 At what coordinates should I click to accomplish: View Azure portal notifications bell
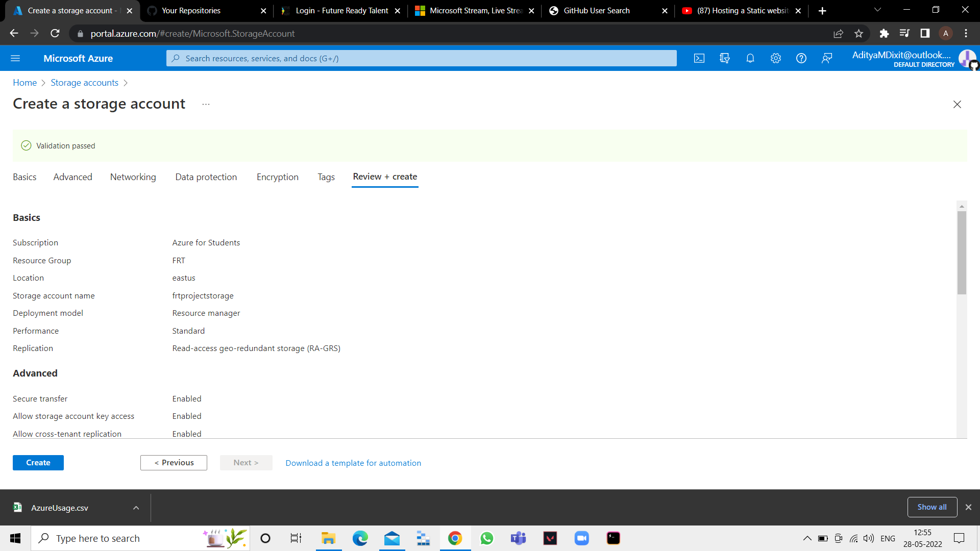750,58
